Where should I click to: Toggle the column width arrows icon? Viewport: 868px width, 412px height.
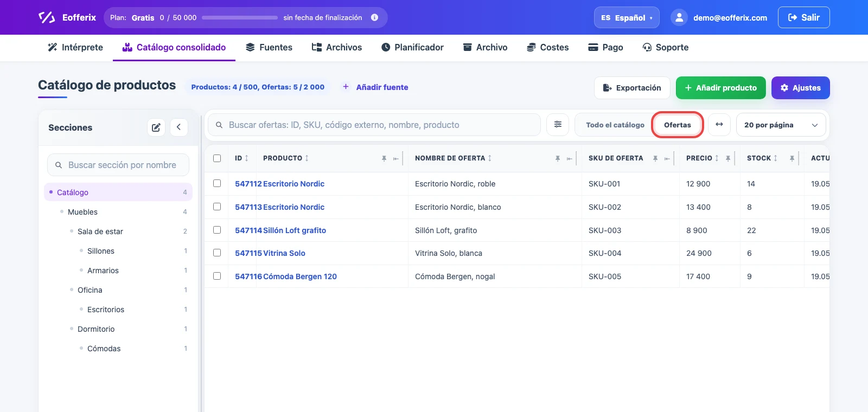719,125
